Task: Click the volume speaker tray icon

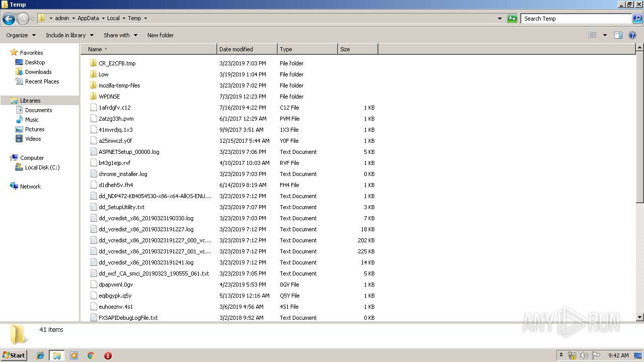Action: 584,355
